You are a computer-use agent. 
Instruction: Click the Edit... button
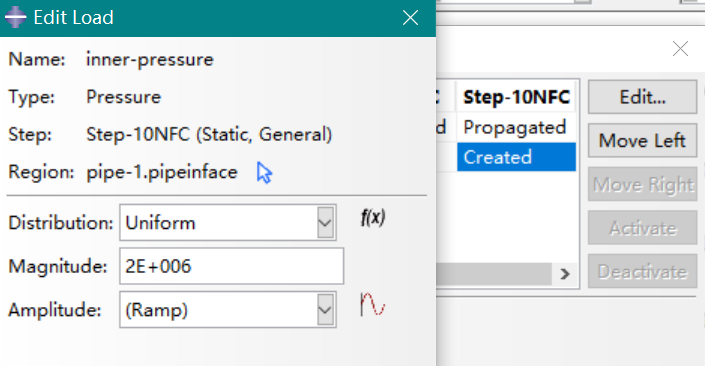[x=643, y=97]
